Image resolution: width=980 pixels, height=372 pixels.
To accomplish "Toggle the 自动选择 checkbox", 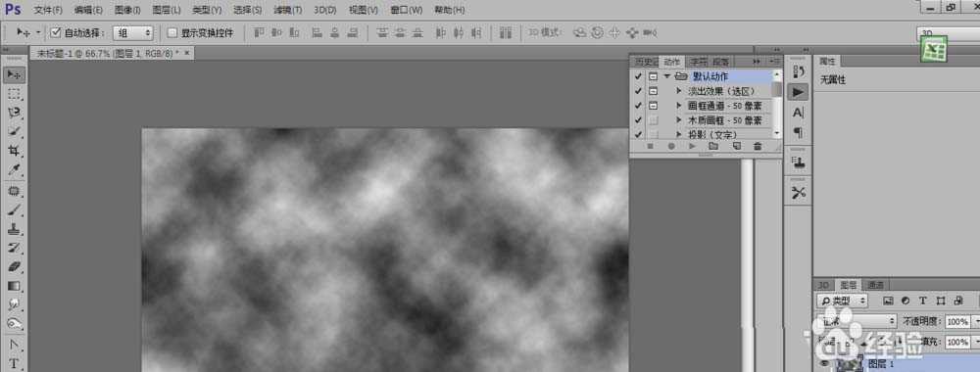I will pos(56,32).
